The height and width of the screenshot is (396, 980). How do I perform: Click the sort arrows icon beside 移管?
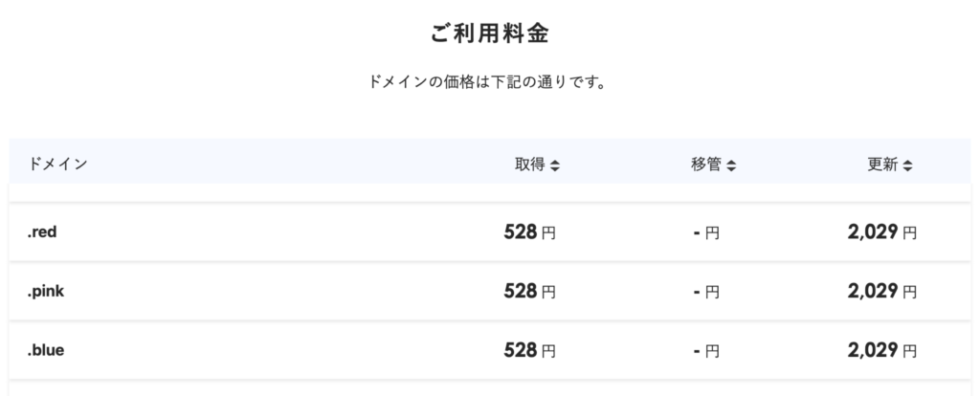[x=731, y=165]
